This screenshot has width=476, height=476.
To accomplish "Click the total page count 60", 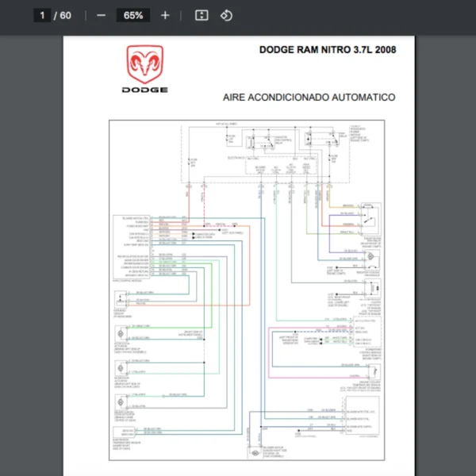I will tap(65, 15).
